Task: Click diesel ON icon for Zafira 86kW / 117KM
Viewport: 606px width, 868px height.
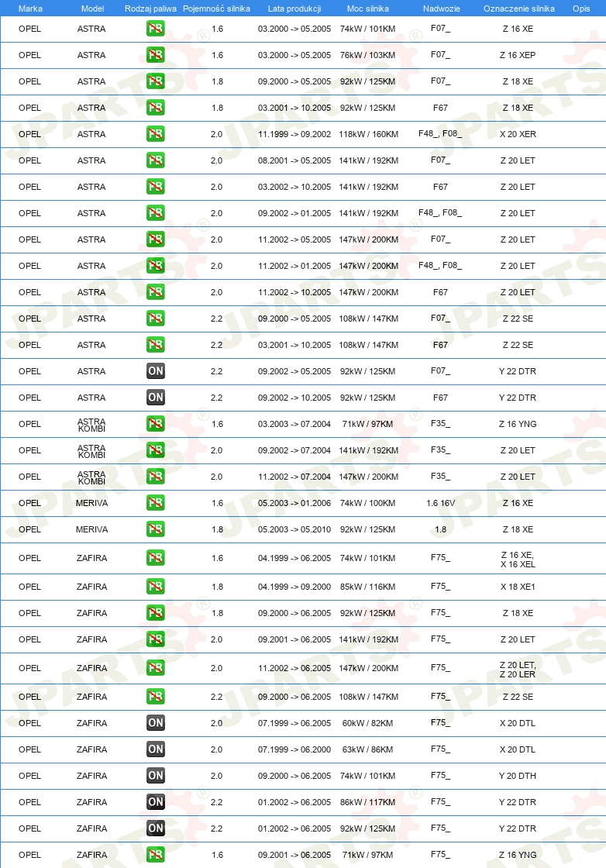Action: [x=156, y=801]
